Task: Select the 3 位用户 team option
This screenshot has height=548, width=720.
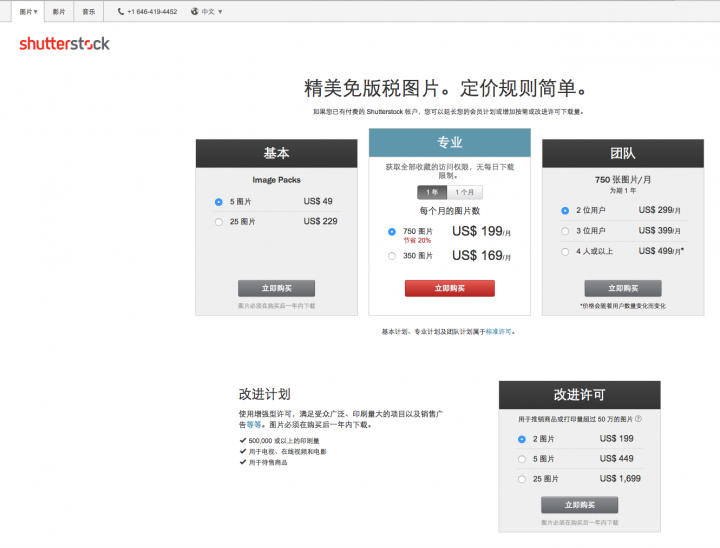Action: coord(565,231)
